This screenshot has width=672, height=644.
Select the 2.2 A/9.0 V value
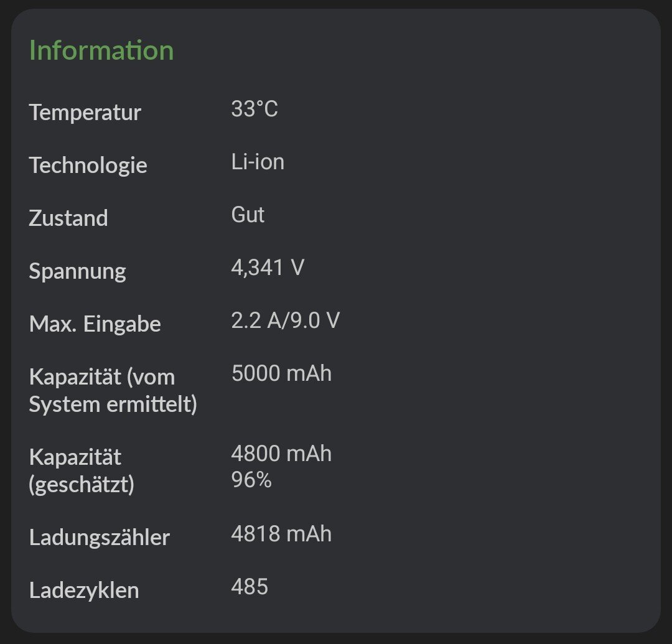coord(285,320)
